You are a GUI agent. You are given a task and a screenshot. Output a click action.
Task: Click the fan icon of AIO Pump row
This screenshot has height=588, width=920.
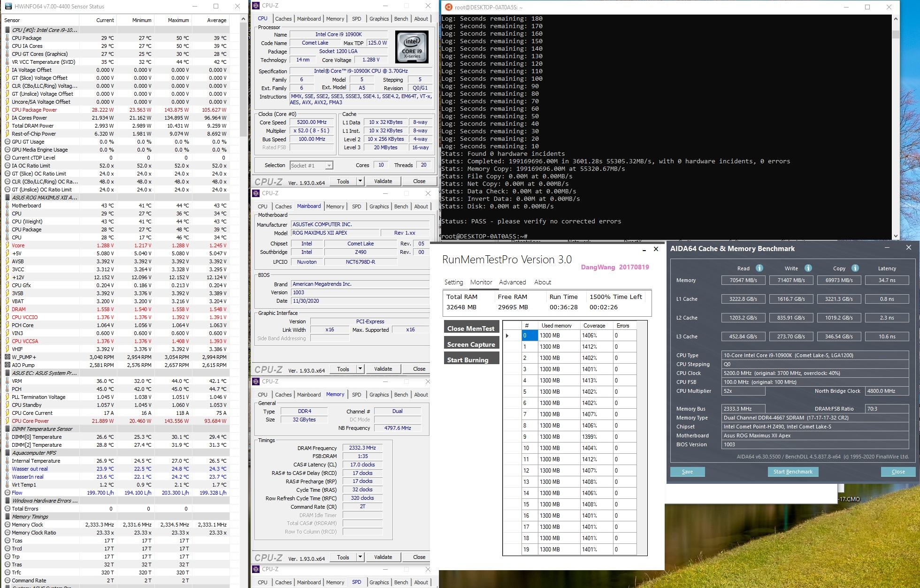point(7,365)
